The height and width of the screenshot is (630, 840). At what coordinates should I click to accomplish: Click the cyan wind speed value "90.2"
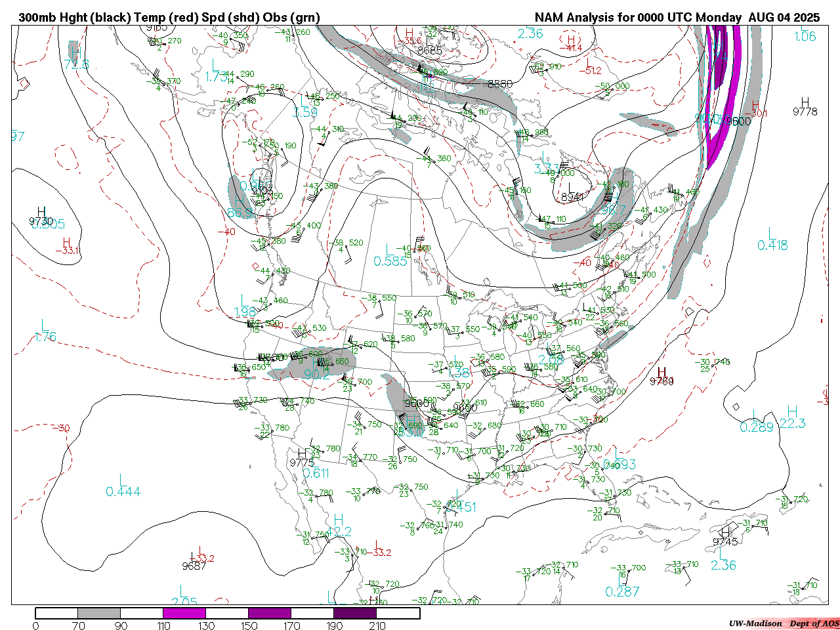pyautogui.click(x=316, y=374)
